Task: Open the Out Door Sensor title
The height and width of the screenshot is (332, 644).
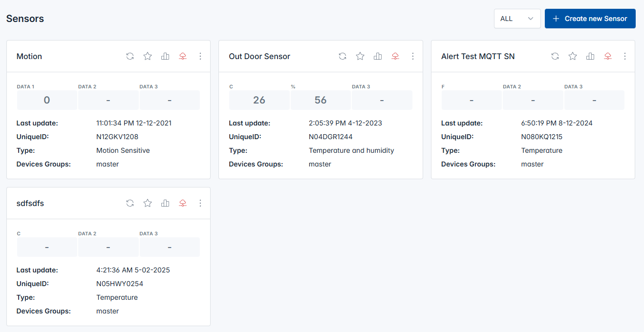Action: click(259, 56)
